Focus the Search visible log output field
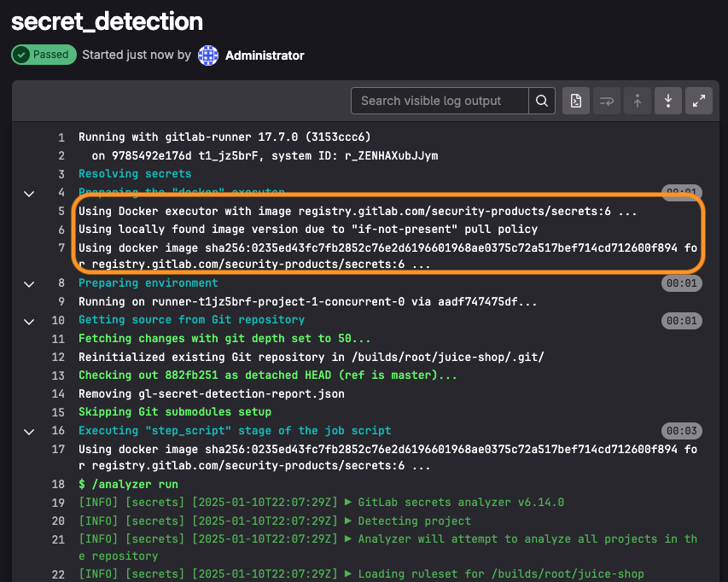 pyautogui.click(x=440, y=101)
